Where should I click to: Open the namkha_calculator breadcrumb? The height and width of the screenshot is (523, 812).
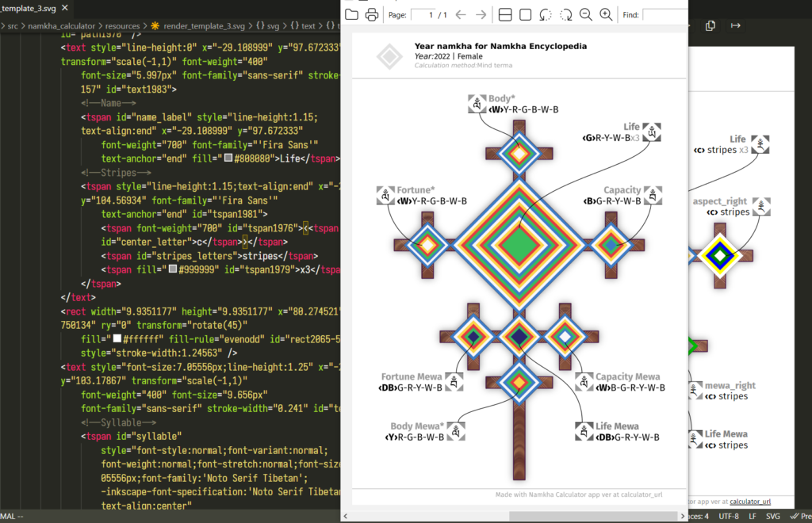(62, 26)
